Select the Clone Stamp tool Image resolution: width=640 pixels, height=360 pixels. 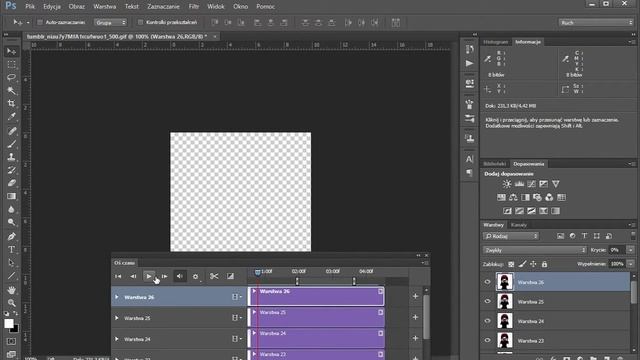point(11,157)
